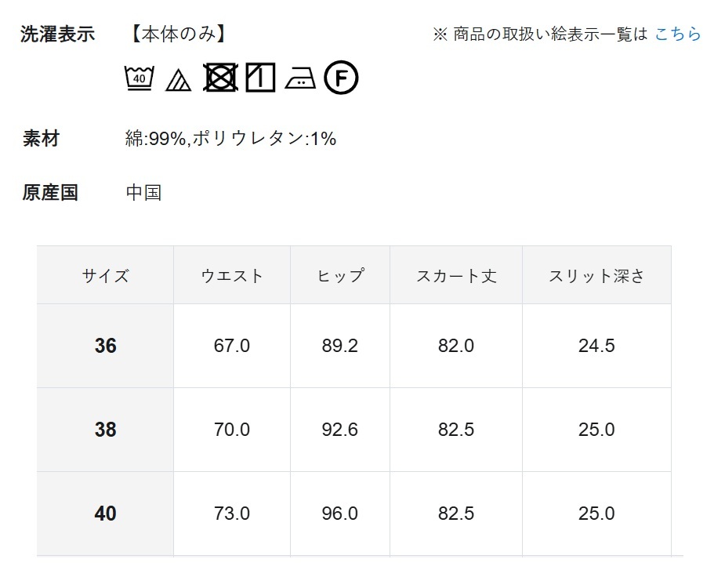Click the スカート丈 column header
The image size is (725, 588).
click(x=456, y=275)
